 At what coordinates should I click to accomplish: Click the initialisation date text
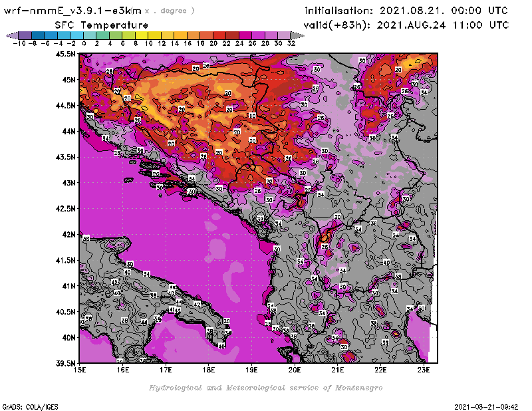click(406, 11)
